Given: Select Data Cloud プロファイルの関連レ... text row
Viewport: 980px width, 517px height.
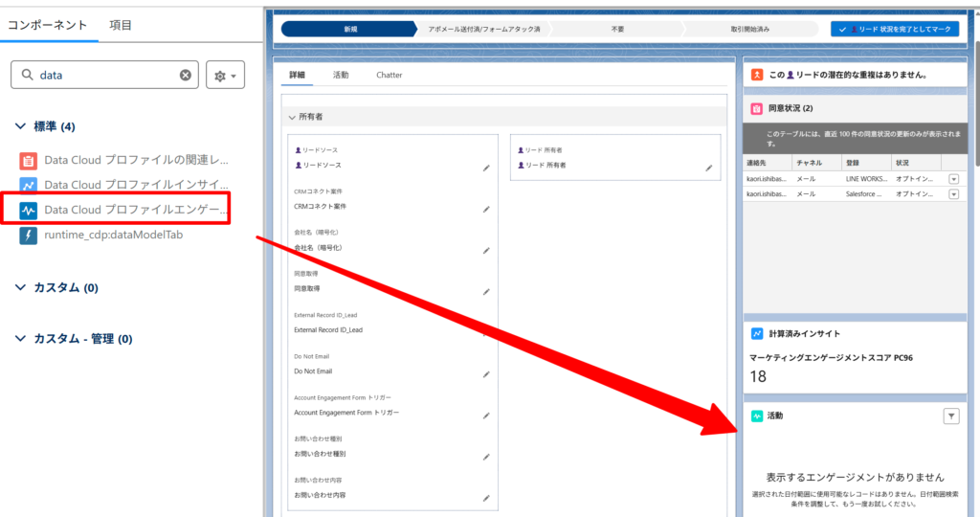Looking at the screenshot, I should click(x=136, y=160).
